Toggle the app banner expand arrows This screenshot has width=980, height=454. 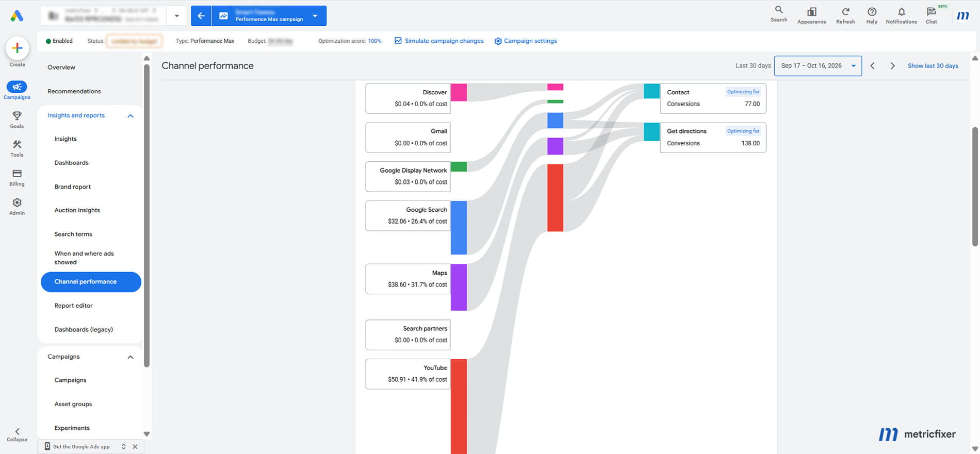point(123,447)
